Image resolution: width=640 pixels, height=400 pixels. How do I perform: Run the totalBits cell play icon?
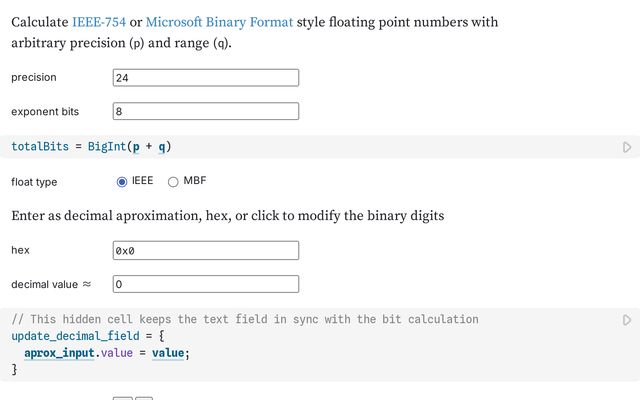[627, 147]
